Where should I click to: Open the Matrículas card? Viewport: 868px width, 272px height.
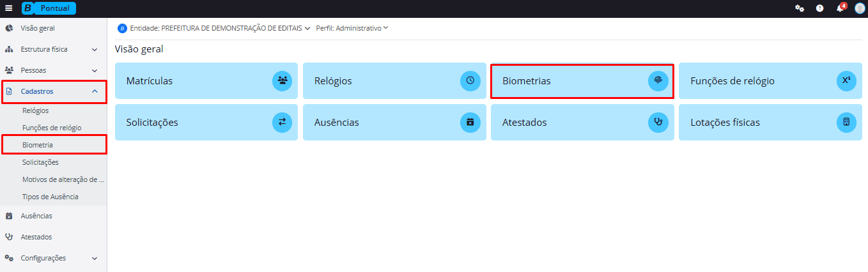[x=206, y=80]
